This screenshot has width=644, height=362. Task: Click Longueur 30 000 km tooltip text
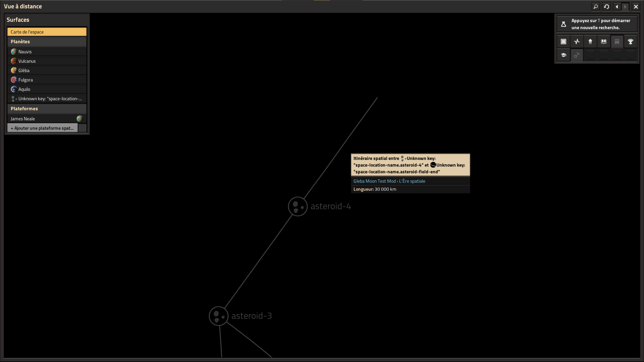pyautogui.click(x=375, y=189)
